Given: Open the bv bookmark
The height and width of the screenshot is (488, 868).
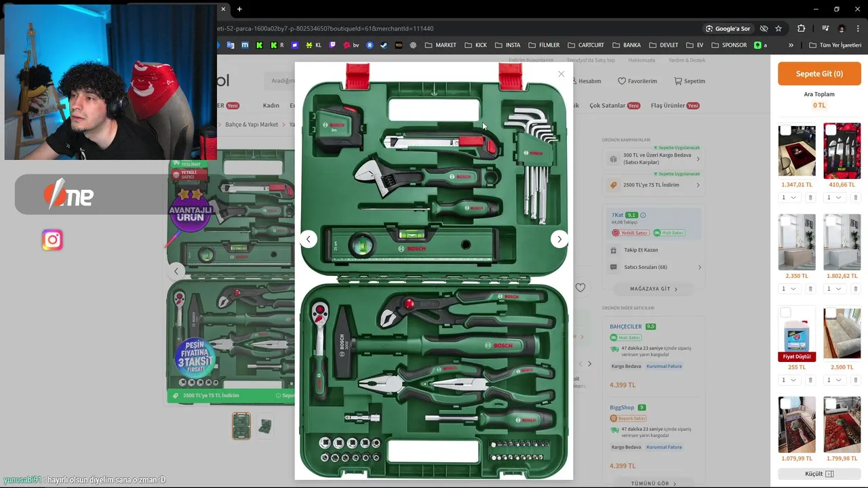Looking at the screenshot, I should coord(351,45).
